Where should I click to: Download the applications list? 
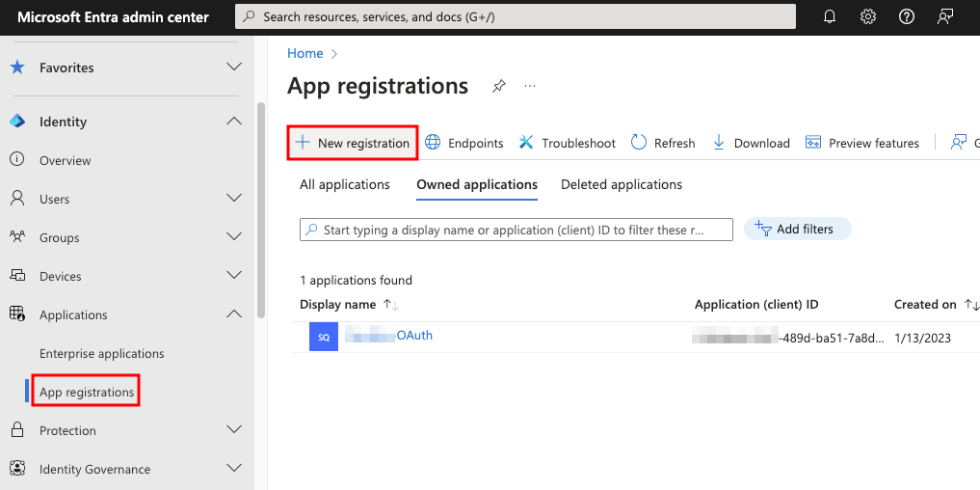click(752, 143)
